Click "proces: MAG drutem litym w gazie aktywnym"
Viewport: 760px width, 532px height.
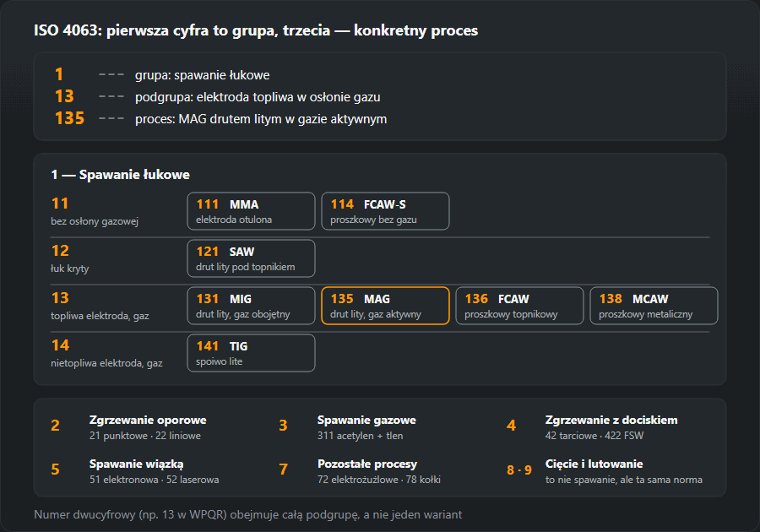coord(261,119)
